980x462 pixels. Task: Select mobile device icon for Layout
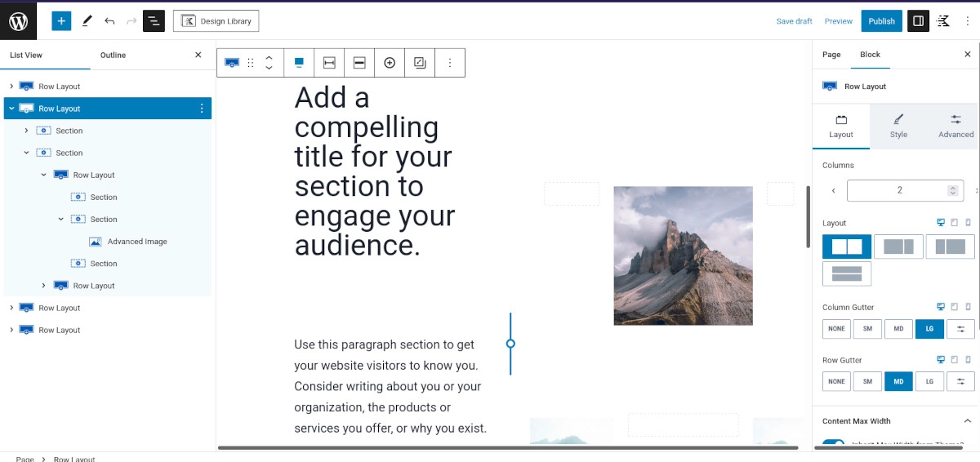(969, 223)
